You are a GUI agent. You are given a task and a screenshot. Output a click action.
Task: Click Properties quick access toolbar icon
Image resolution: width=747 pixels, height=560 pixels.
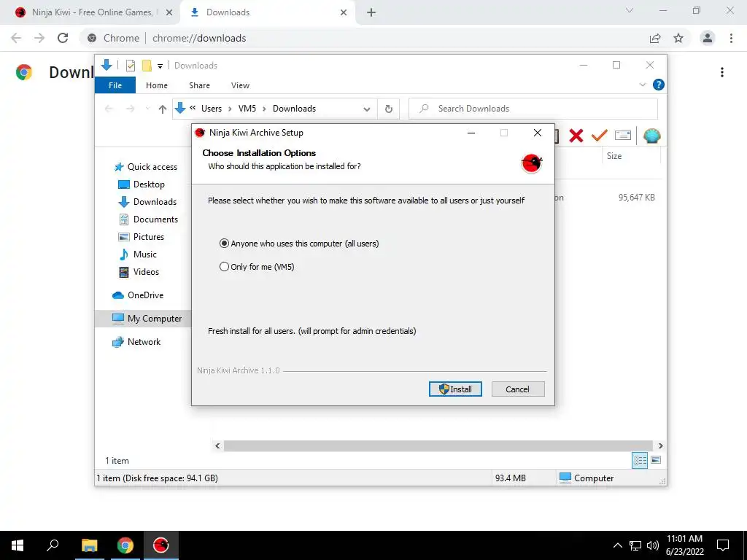coord(130,65)
